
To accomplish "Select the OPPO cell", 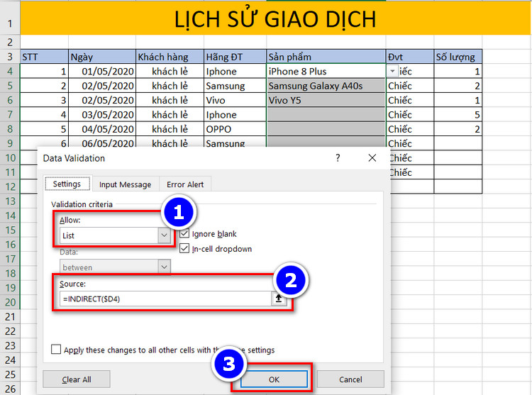I will click(235, 129).
